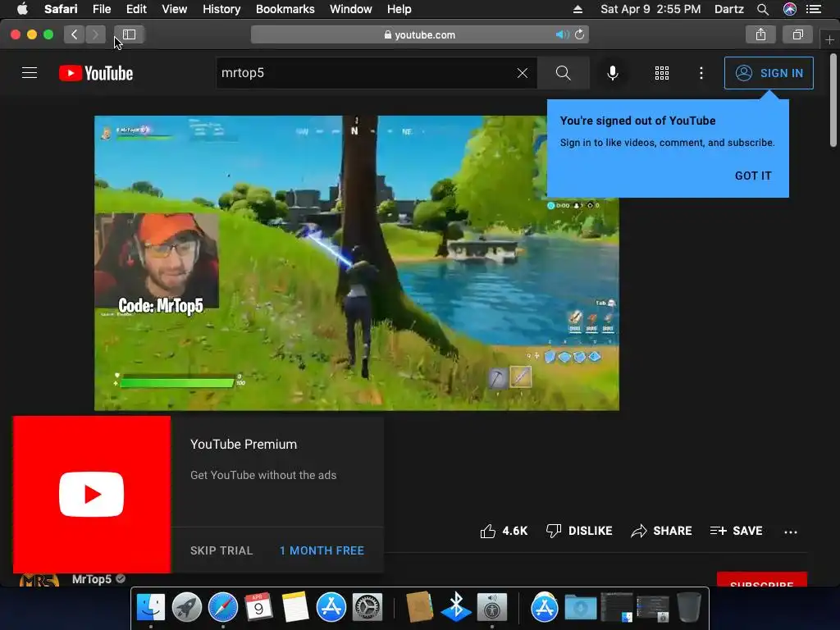Open the Edit menu
840x630 pixels.
click(x=136, y=9)
